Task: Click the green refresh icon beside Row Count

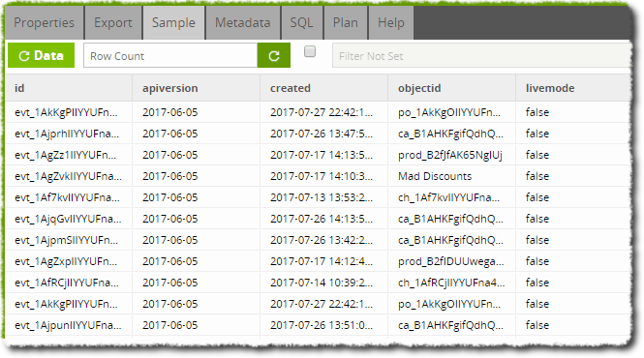Action: 274,55
